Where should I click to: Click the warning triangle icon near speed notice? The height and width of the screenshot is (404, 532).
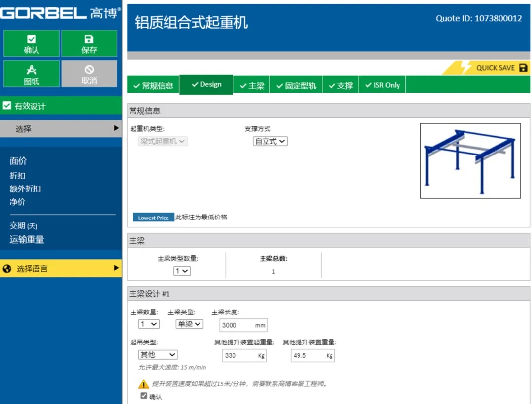[x=143, y=384]
